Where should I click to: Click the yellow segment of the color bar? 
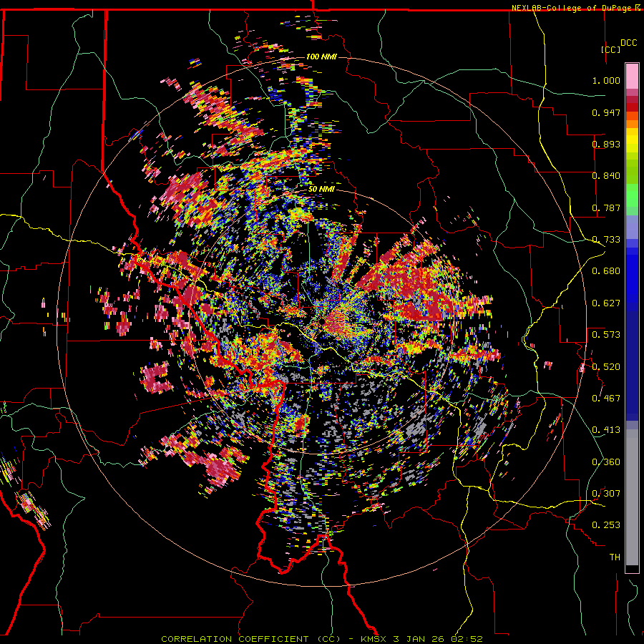point(632,141)
